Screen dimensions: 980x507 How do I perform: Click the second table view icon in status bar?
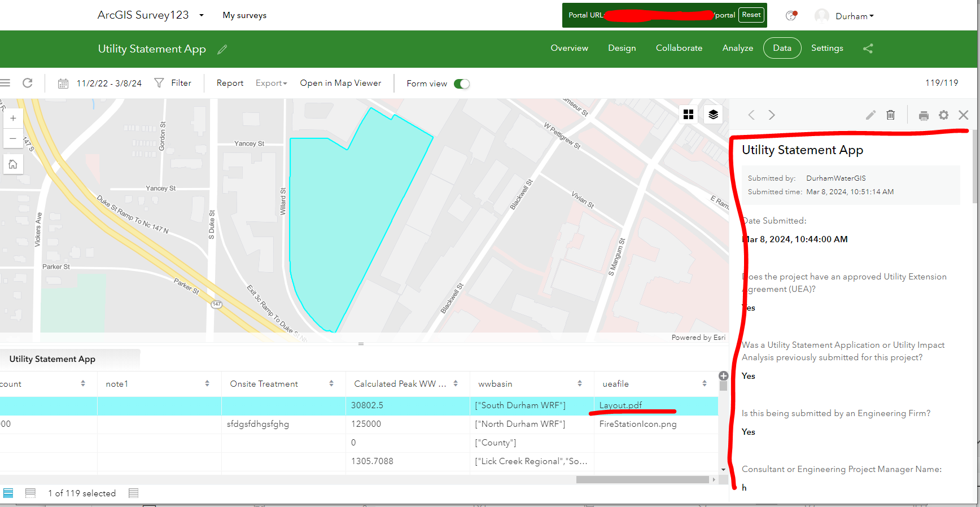click(x=30, y=493)
